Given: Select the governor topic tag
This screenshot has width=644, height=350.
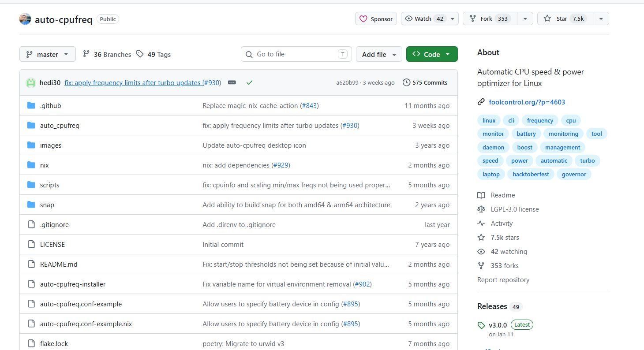Looking at the screenshot, I should pyautogui.click(x=574, y=174).
